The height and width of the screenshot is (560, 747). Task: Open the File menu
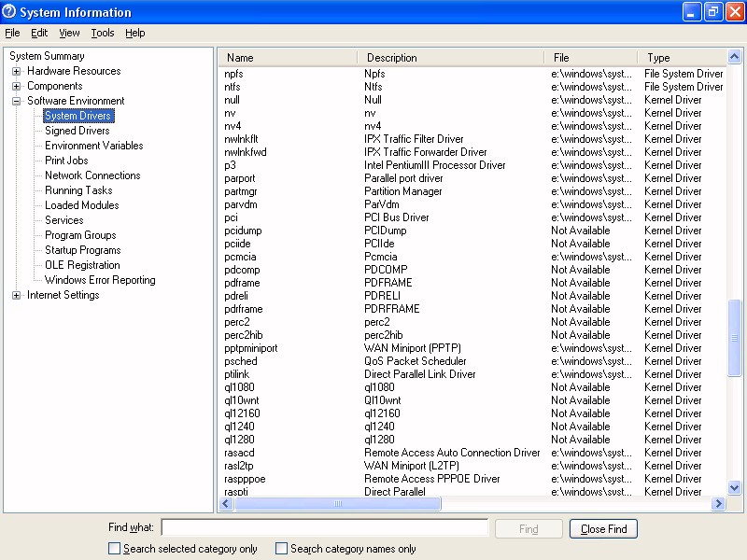(12, 33)
